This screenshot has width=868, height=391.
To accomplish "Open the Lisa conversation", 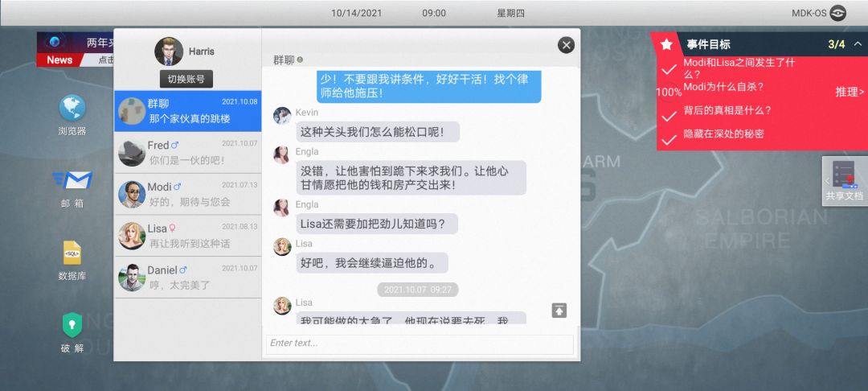I will pyautogui.click(x=187, y=236).
